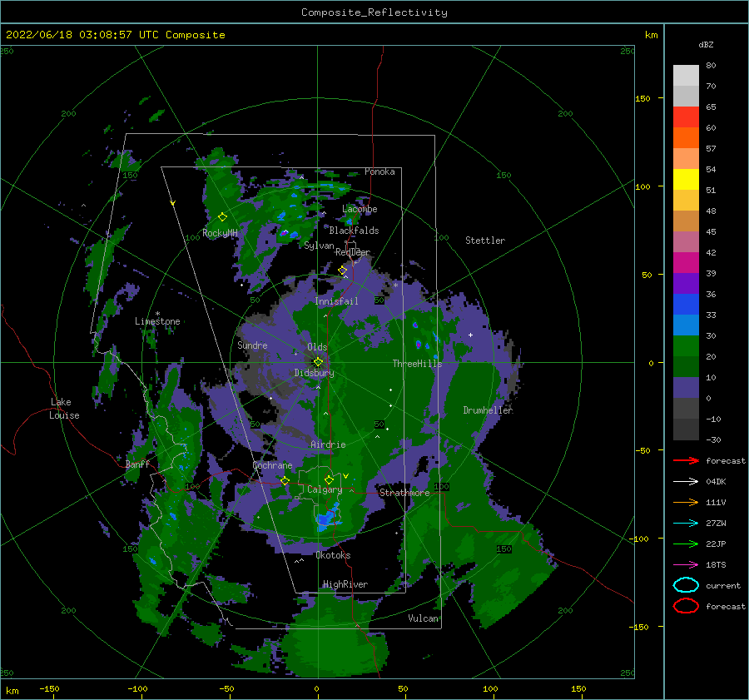Click the yellow diamond marker above Calgary
This screenshot has width=749, height=700.
tap(329, 479)
